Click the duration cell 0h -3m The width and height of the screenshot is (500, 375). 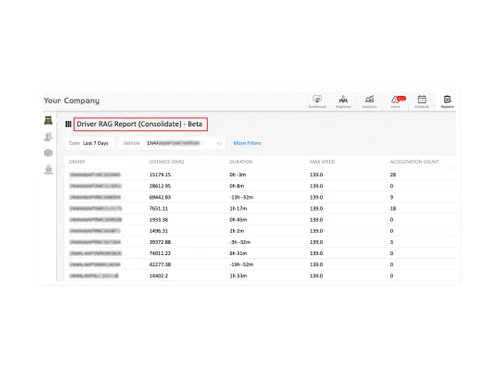pos(238,175)
